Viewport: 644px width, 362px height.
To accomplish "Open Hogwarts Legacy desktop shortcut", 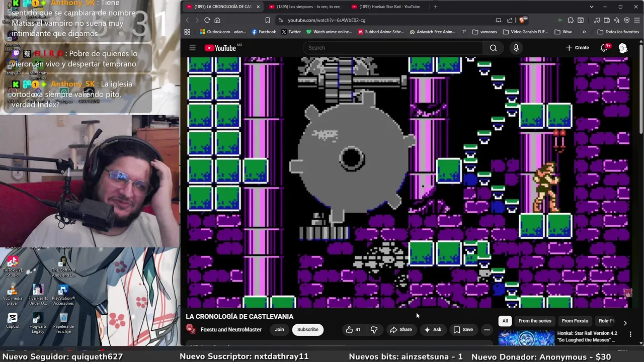I will click(38, 323).
